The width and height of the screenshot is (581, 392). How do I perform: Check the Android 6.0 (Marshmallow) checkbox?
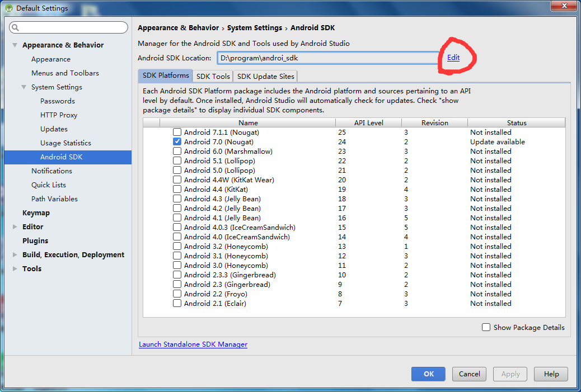pyautogui.click(x=177, y=152)
